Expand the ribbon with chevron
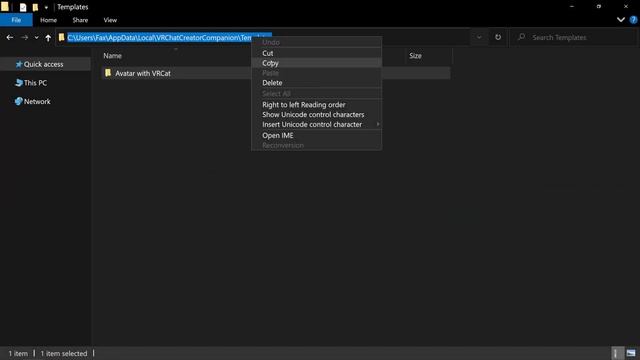The width and height of the screenshot is (640, 360). point(620,20)
